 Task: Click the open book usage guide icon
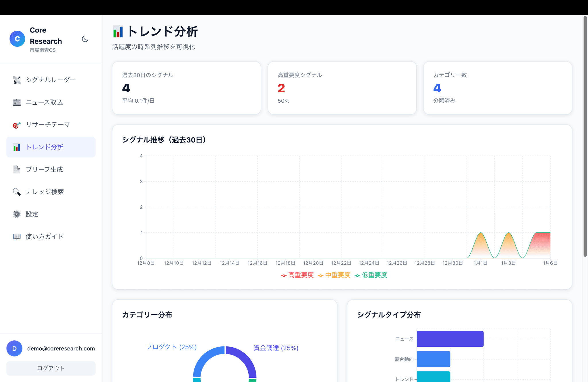[x=17, y=237]
